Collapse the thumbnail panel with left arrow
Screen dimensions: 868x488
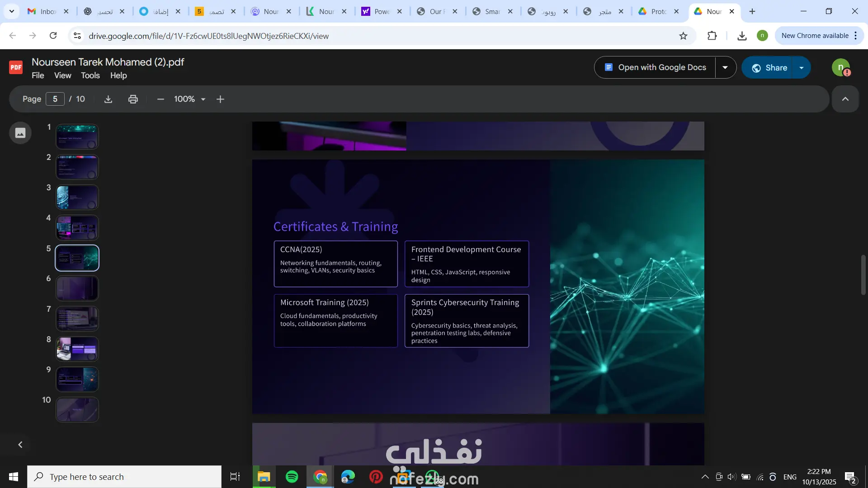pos(20,445)
